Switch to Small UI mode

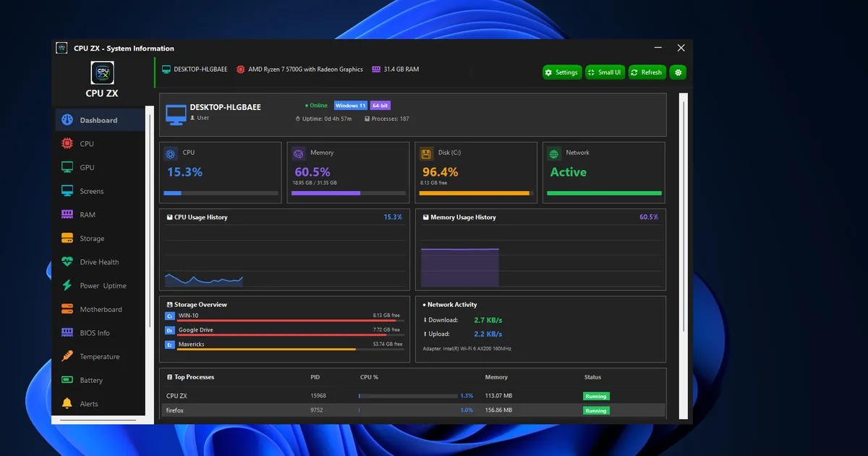(x=605, y=72)
